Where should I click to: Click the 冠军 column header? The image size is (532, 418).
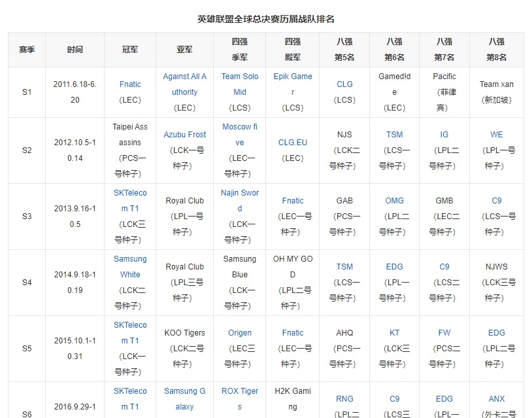(x=130, y=50)
